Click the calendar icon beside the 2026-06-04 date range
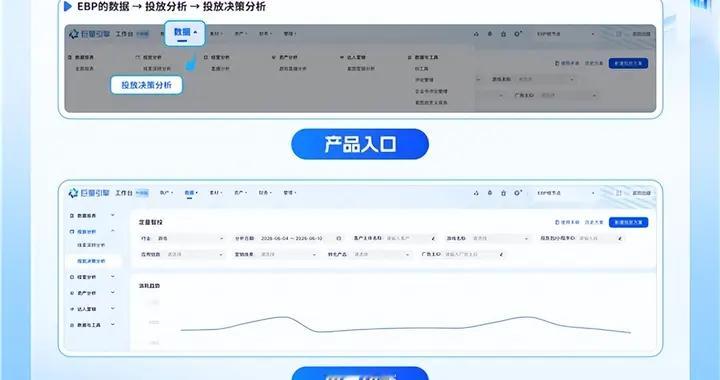This screenshot has width=720, height=380. point(339,239)
